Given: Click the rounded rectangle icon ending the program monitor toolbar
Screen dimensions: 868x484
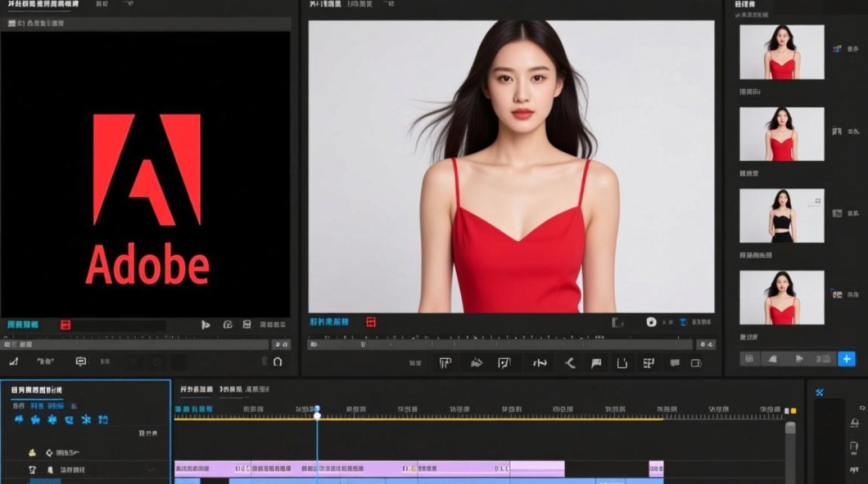Looking at the screenshot, I should pyautogui.click(x=696, y=363).
